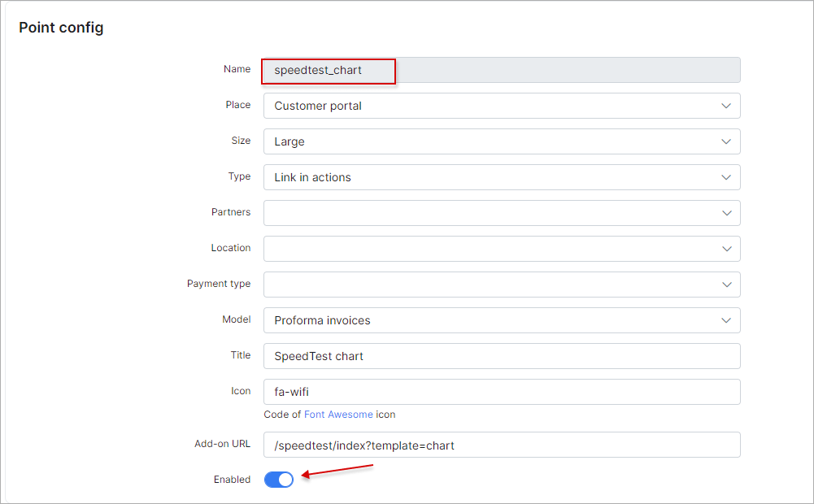Open the Size dropdown showing Large
814x504 pixels.
(x=502, y=141)
